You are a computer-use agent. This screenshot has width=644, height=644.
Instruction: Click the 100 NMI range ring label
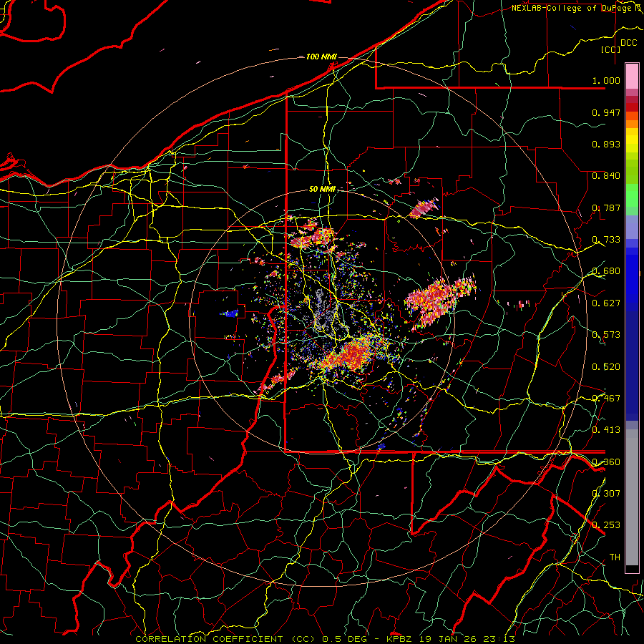point(321,57)
